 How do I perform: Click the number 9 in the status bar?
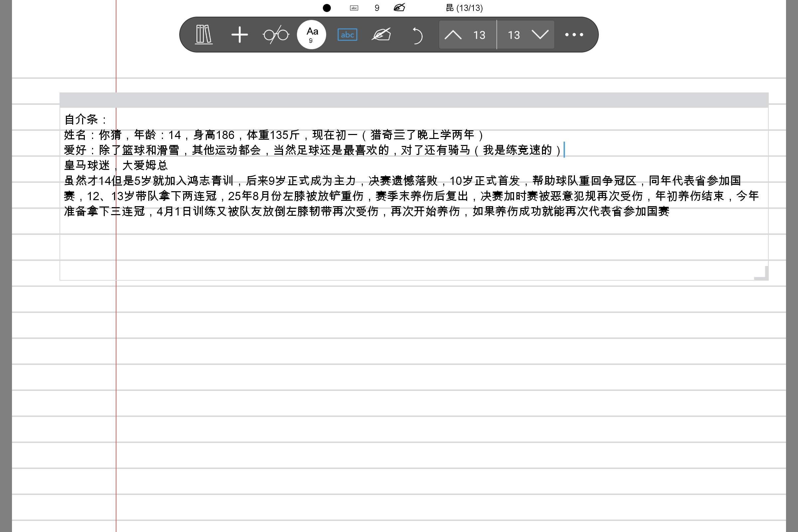click(377, 7)
